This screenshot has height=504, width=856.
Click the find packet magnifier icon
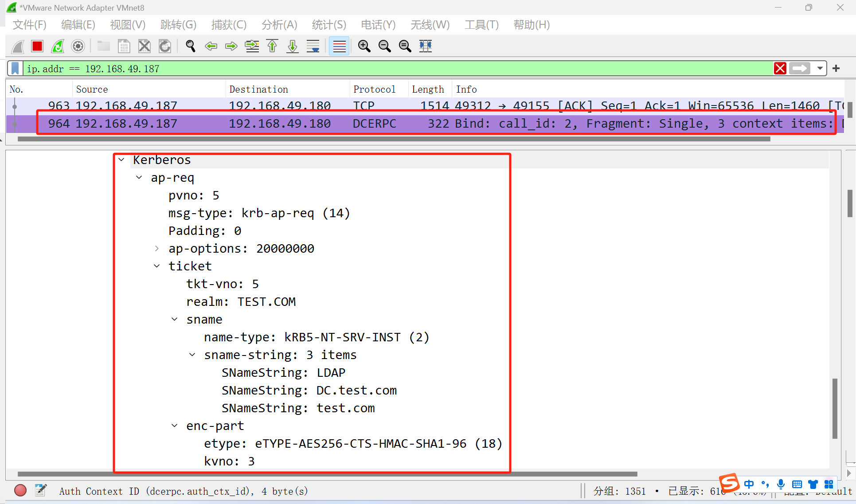(x=191, y=46)
